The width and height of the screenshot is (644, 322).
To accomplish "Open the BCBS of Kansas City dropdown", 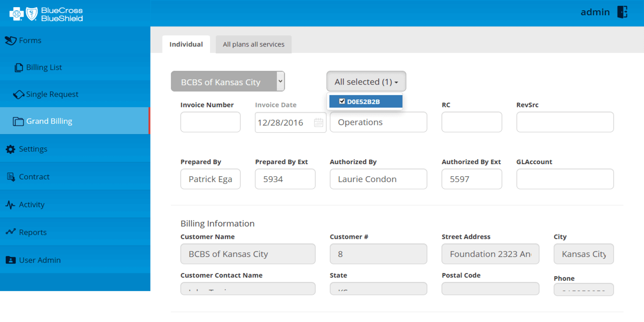I will point(228,81).
